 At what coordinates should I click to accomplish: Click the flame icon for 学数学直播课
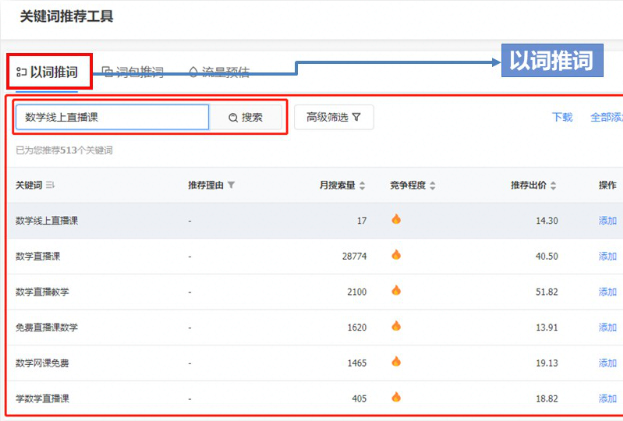click(x=396, y=397)
